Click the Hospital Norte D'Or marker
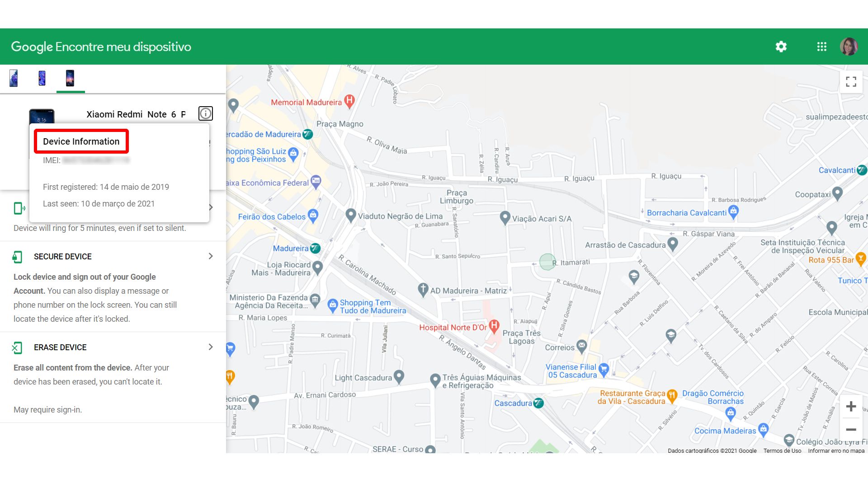The image size is (868, 488). pyautogui.click(x=494, y=325)
